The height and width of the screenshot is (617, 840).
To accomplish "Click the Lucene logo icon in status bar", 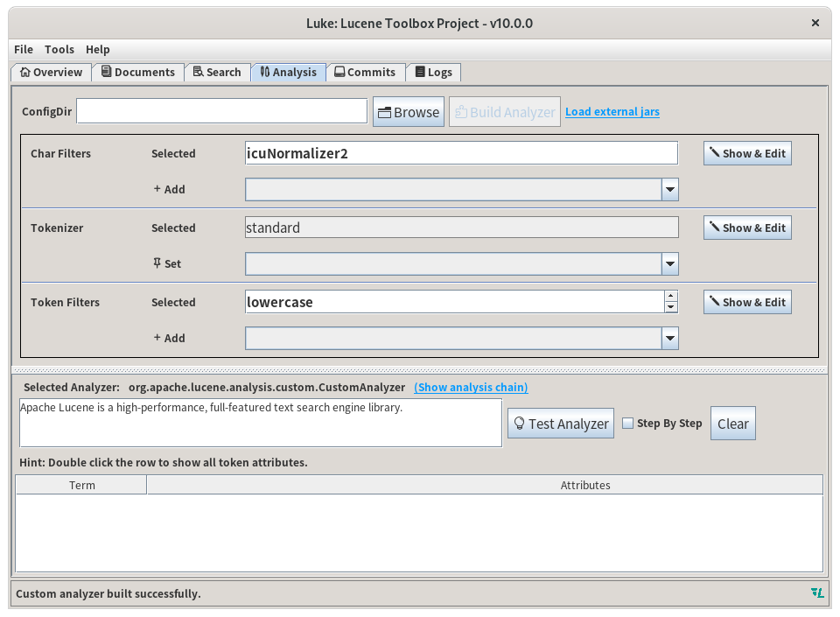I will tap(817, 592).
